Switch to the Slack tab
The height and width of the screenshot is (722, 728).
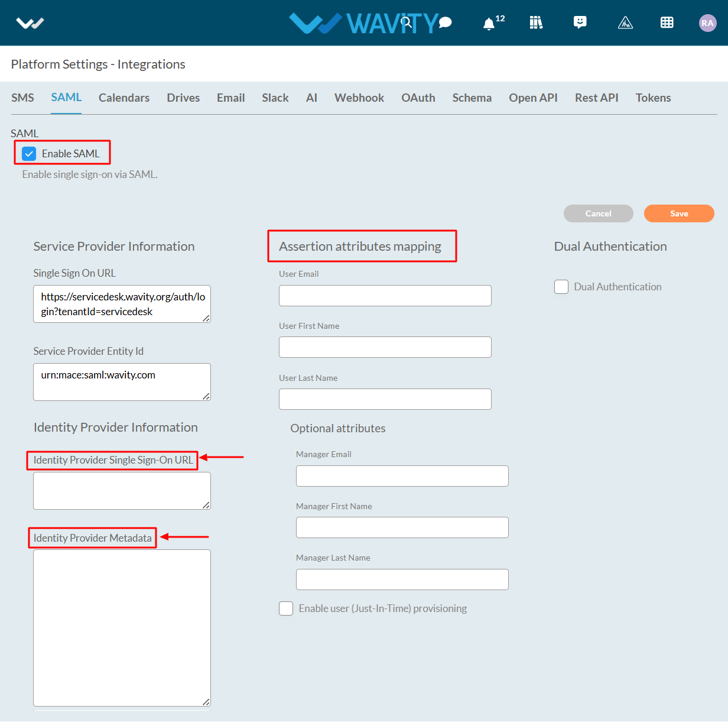(275, 98)
